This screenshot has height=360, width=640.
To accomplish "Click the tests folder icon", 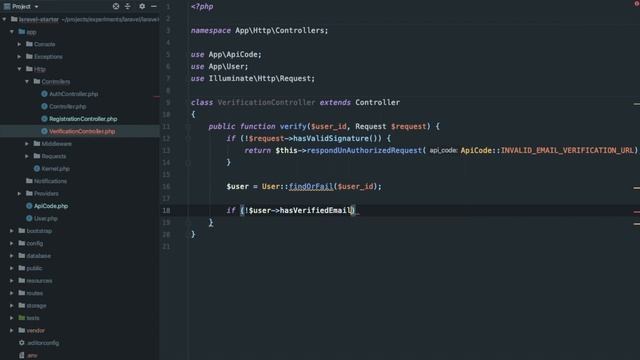I will pyautogui.click(x=22, y=318).
